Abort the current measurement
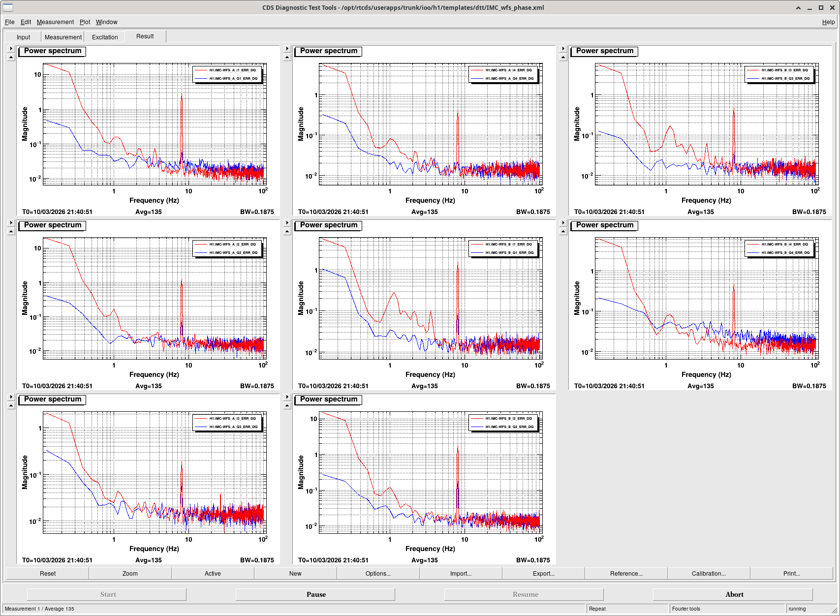This screenshot has width=840, height=616. click(734, 594)
